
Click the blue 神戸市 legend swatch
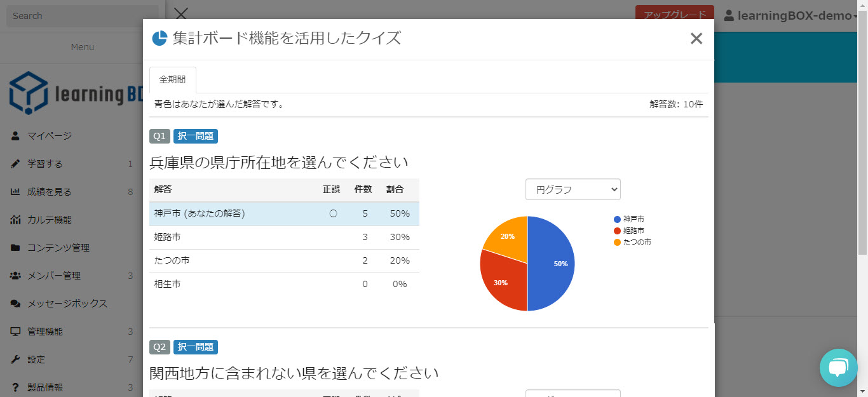617,219
